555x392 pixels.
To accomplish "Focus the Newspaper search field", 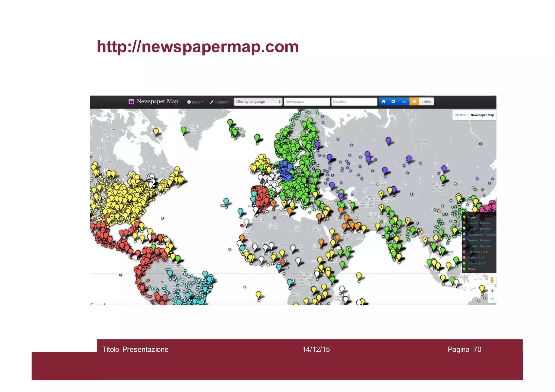I will pyautogui.click(x=307, y=102).
